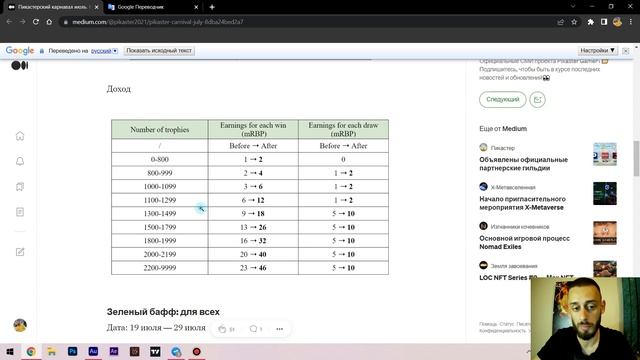Open TradingView from the taskbar

click(x=155, y=351)
